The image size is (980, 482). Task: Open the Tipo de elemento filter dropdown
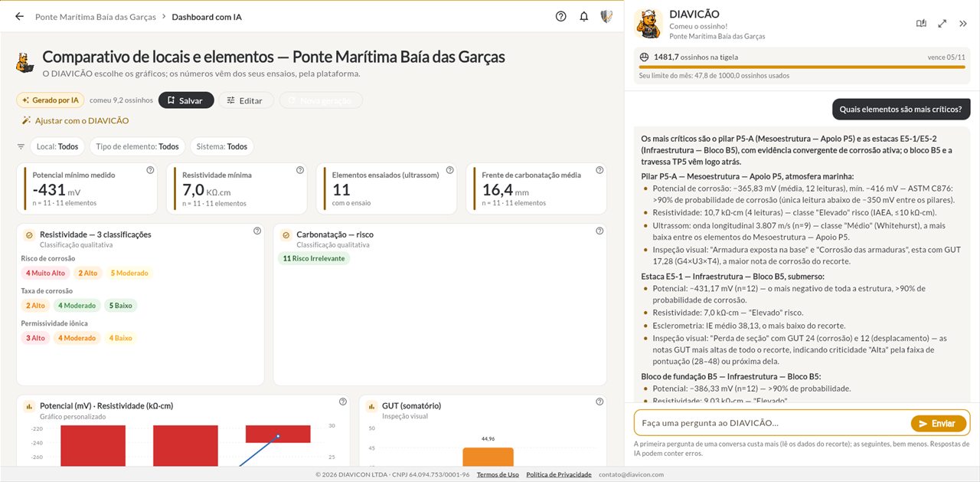pos(137,146)
